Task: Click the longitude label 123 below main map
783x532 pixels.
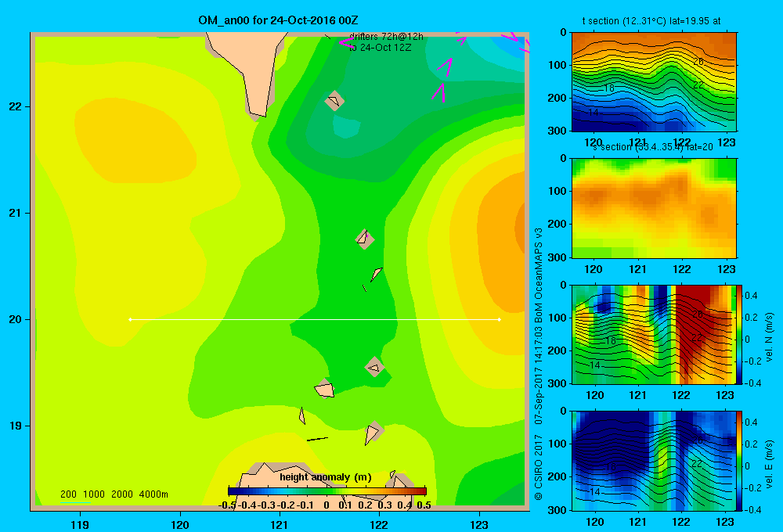Action: (x=479, y=524)
